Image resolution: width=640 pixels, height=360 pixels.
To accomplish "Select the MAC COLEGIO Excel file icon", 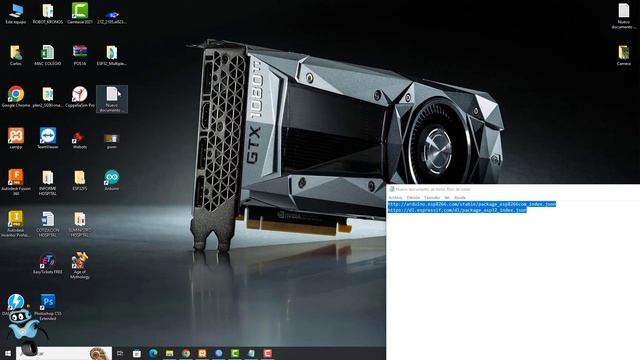I will tap(48, 55).
